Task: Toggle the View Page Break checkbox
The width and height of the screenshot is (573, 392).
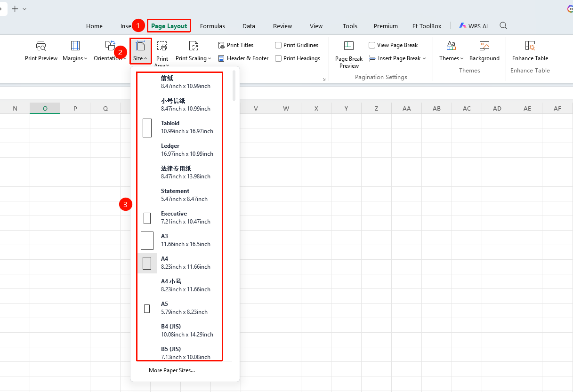Action: (372, 45)
